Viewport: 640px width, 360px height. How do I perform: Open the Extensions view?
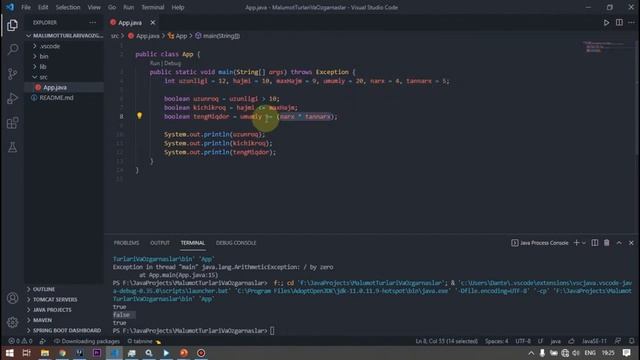[12, 123]
